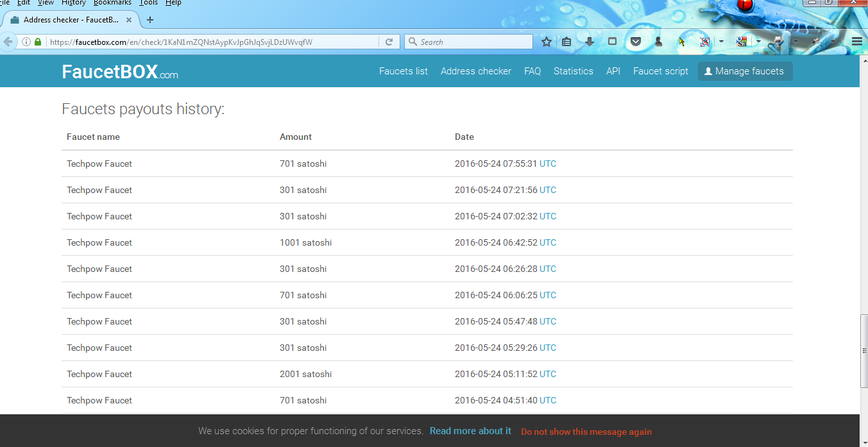Open the View menu
868x447 pixels.
(46, 3)
